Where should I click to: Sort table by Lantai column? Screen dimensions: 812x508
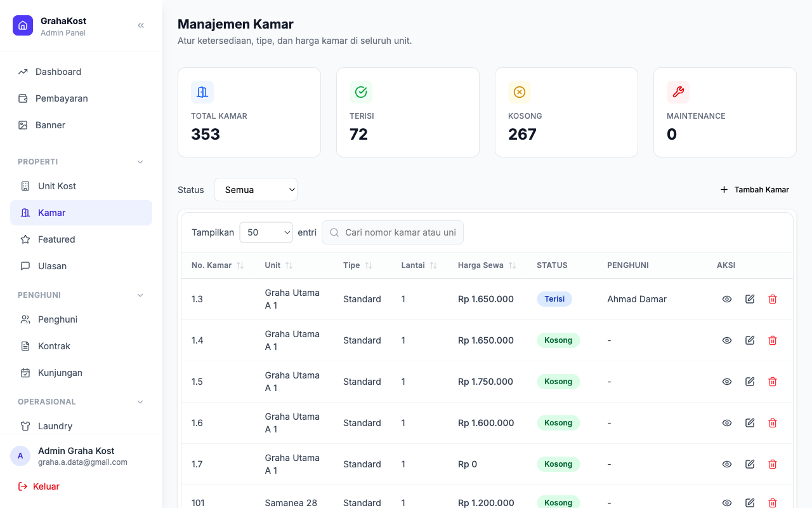click(419, 265)
